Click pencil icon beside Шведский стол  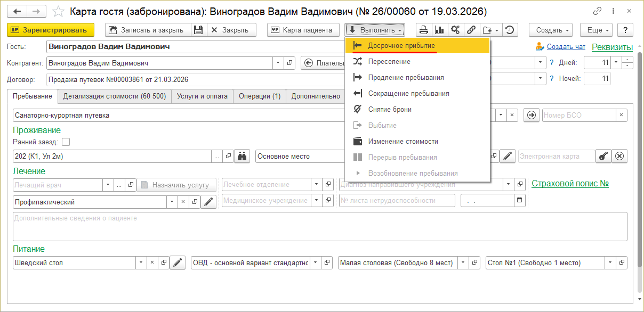click(178, 262)
